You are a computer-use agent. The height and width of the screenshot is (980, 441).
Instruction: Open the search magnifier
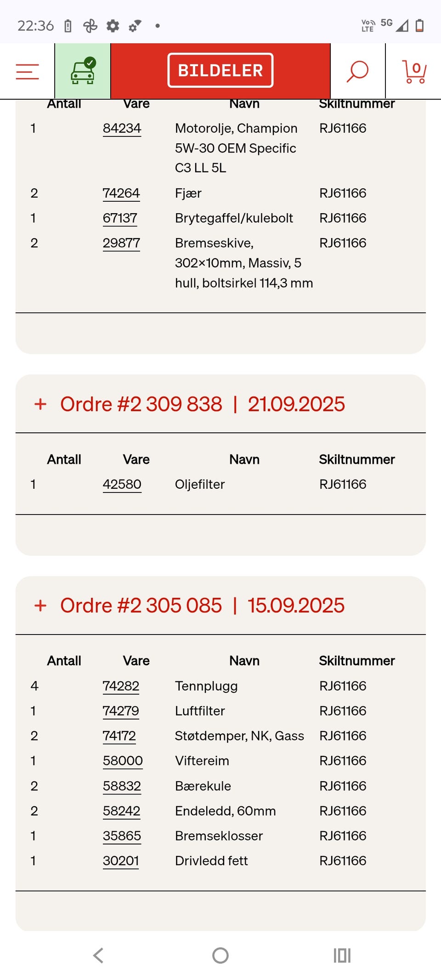click(357, 72)
